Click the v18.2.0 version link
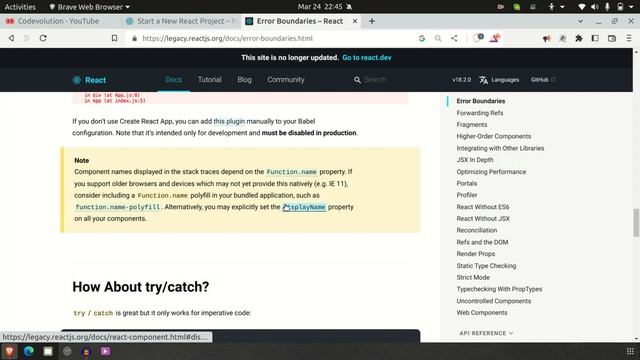 pos(462,80)
